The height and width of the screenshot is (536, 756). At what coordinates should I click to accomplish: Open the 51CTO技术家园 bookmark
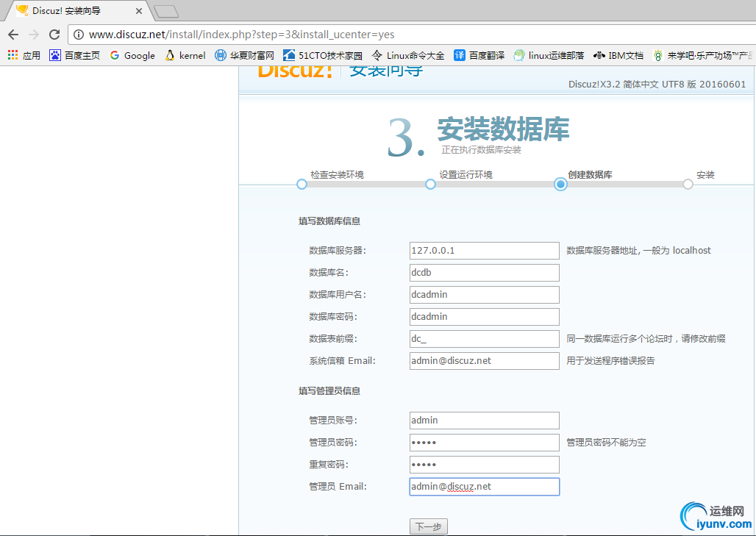[x=323, y=55]
